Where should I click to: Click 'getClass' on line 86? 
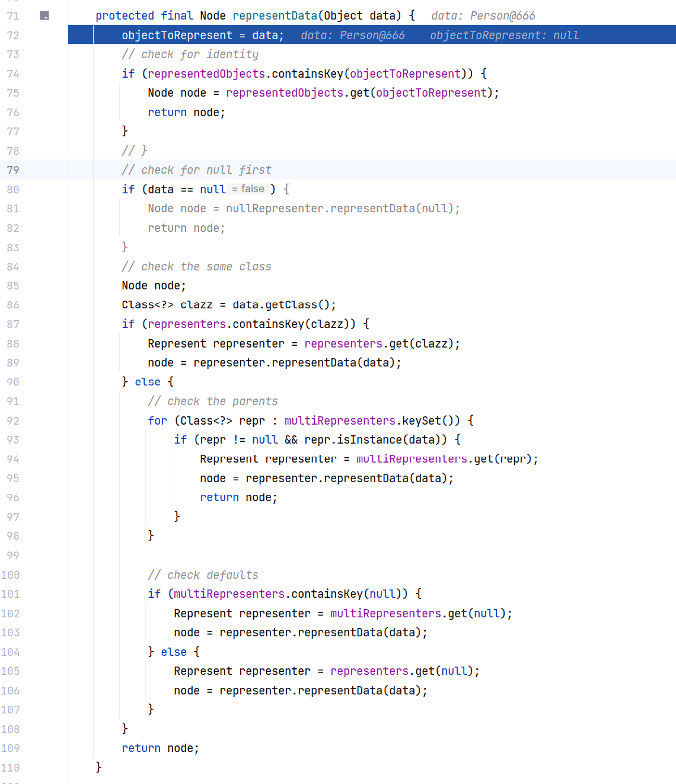point(291,305)
